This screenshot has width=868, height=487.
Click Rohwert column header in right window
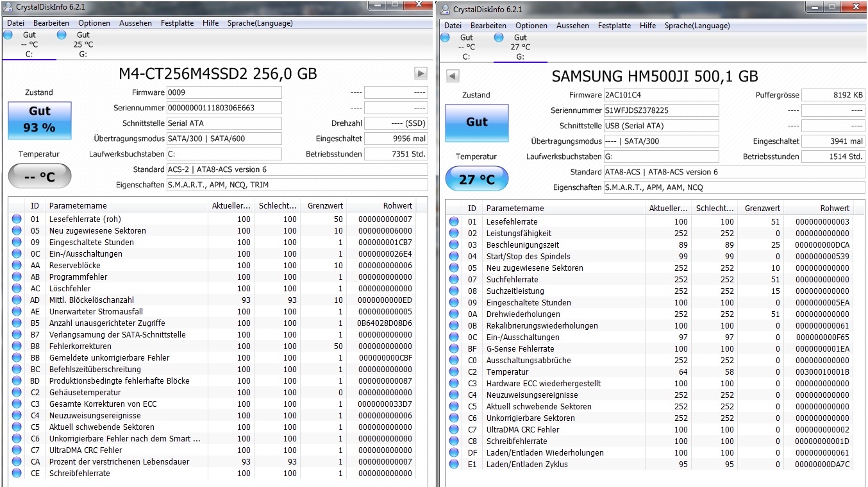click(818, 209)
